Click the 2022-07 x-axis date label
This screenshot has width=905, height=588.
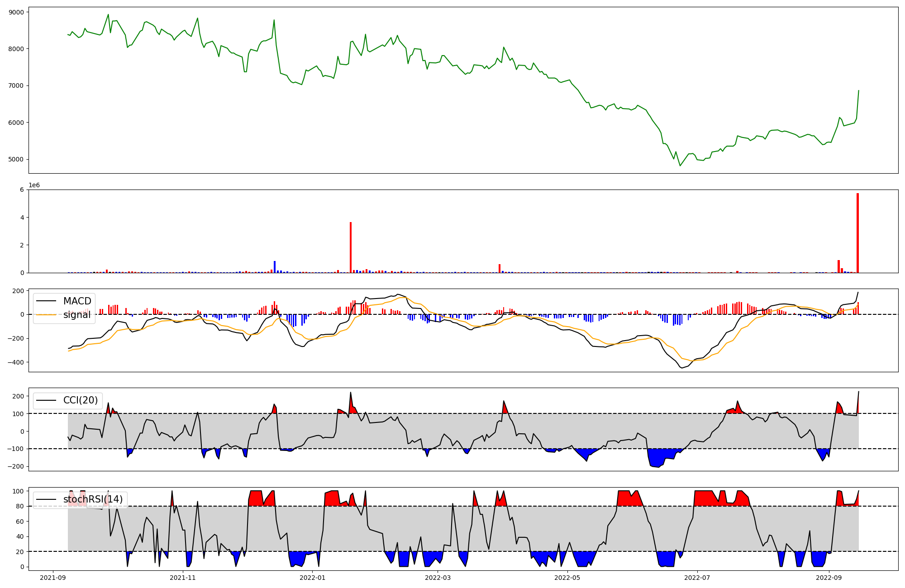(697, 578)
